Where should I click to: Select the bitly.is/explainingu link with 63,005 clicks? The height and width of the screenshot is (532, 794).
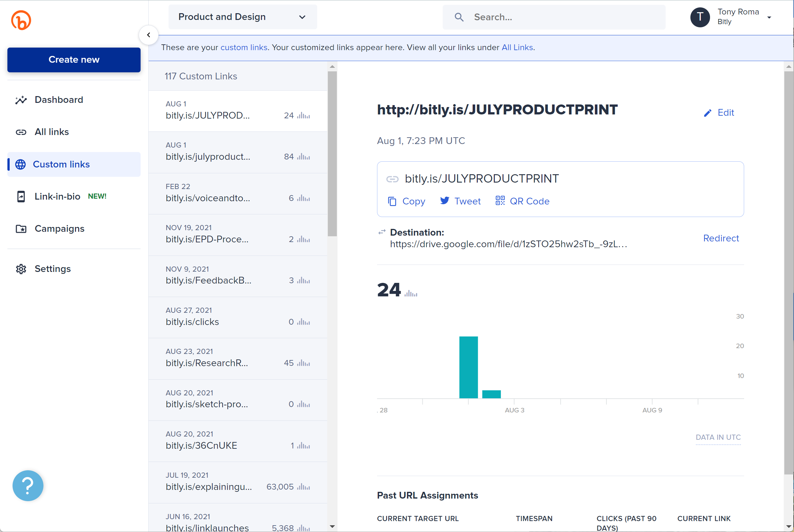pos(238,482)
